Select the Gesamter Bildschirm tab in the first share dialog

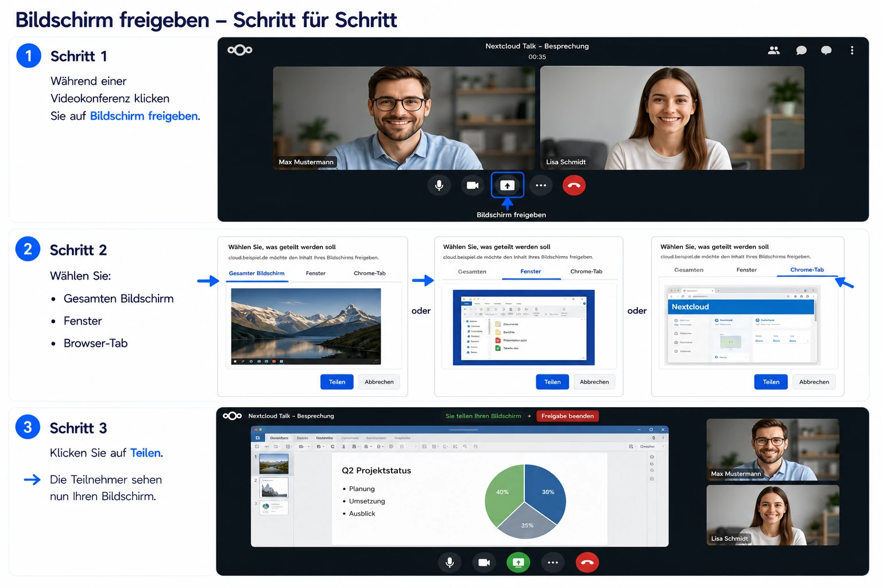[x=257, y=273]
